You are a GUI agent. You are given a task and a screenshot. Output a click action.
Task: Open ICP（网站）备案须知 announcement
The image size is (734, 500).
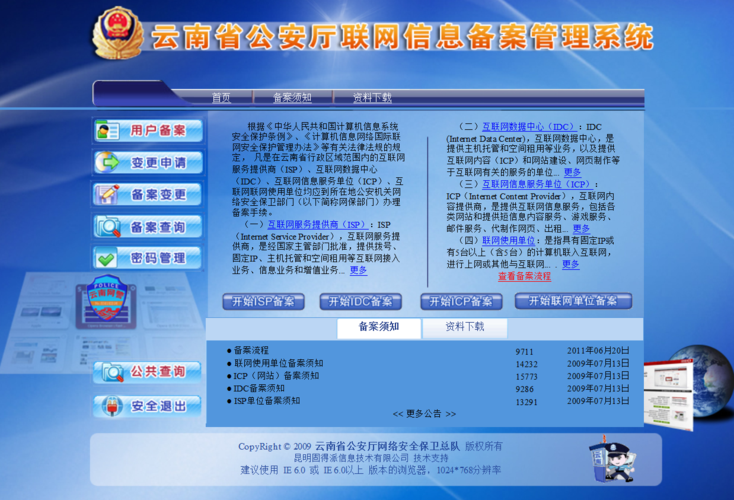coord(276,375)
